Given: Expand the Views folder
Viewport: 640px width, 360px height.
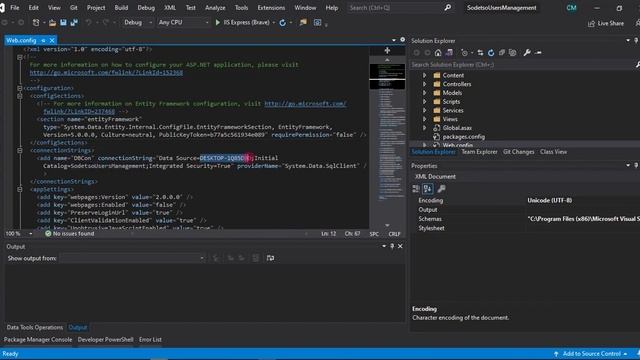Looking at the screenshot, I should point(424,119).
